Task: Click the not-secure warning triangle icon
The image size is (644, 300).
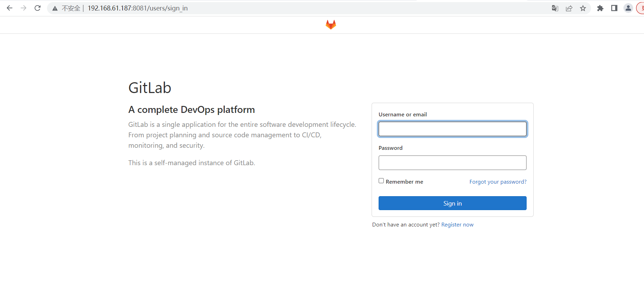Action: coord(55,8)
